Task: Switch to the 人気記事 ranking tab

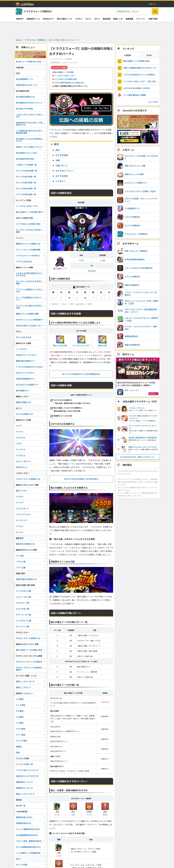Action: pos(127,55)
